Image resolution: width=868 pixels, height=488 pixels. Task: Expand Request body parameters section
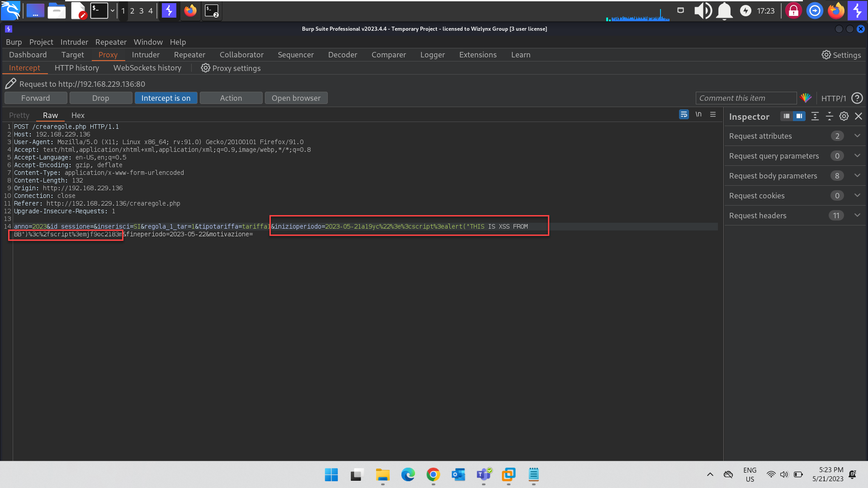coord(795,176)
